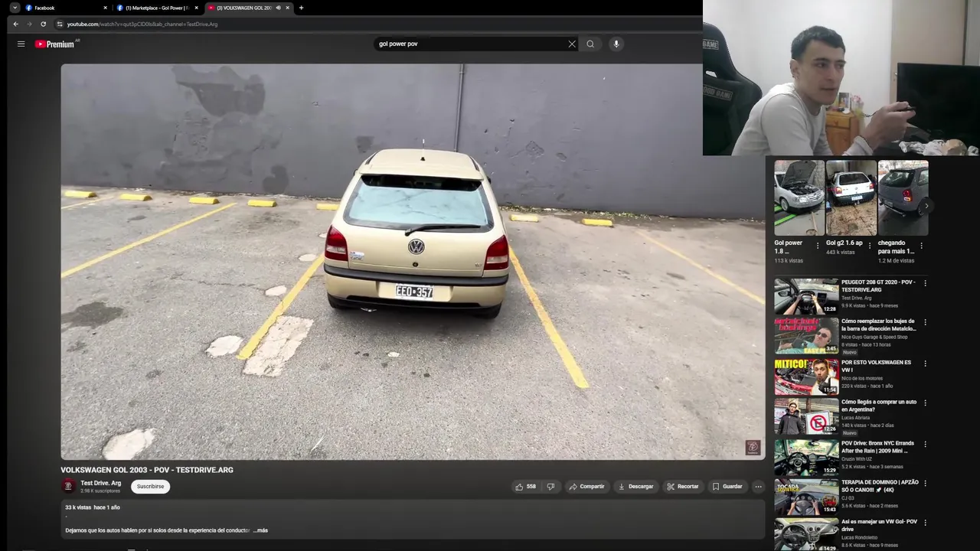Open the YouTube hamburger guide menu
This screenshot has width=980, height=551.
tap(21, 44)
